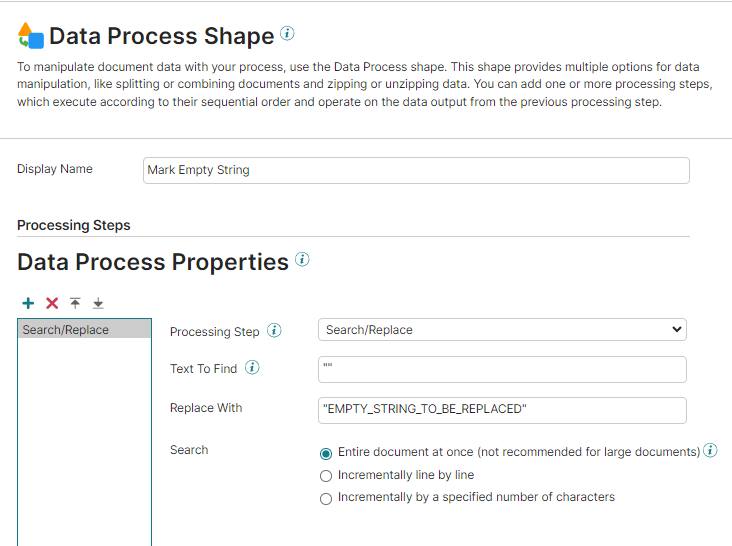This screenshot has width=732, height=546.
Task: Click info icon next to Data Process Properties
Action: 302,260
